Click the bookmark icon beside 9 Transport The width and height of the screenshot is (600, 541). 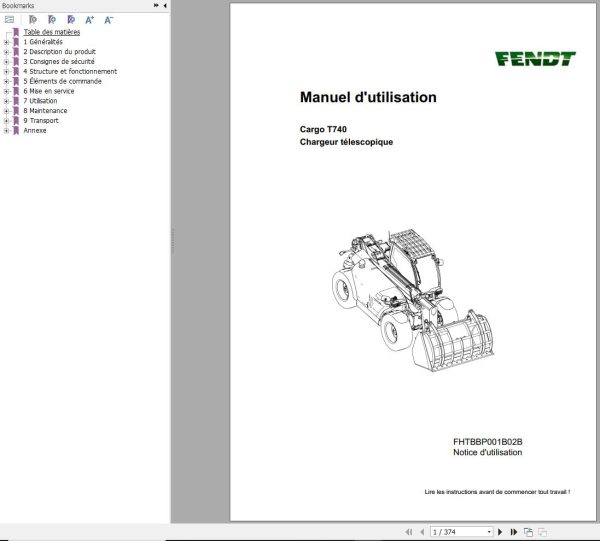(16, 121)
